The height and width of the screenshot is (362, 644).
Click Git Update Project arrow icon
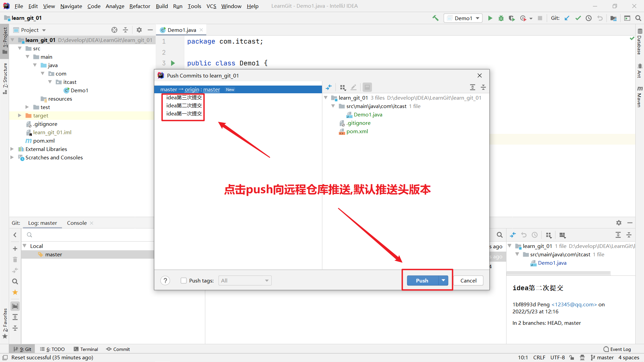pyautogui.click(x=567, y=18)
